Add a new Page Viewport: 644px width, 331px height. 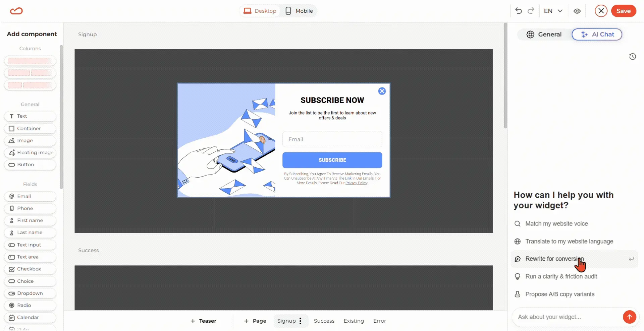[x=255, y=321]
